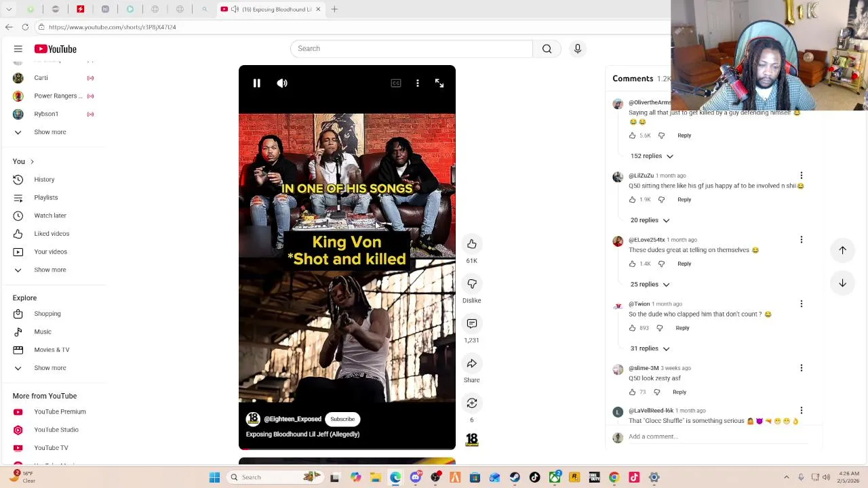Go back in the browser

(9, 27)
